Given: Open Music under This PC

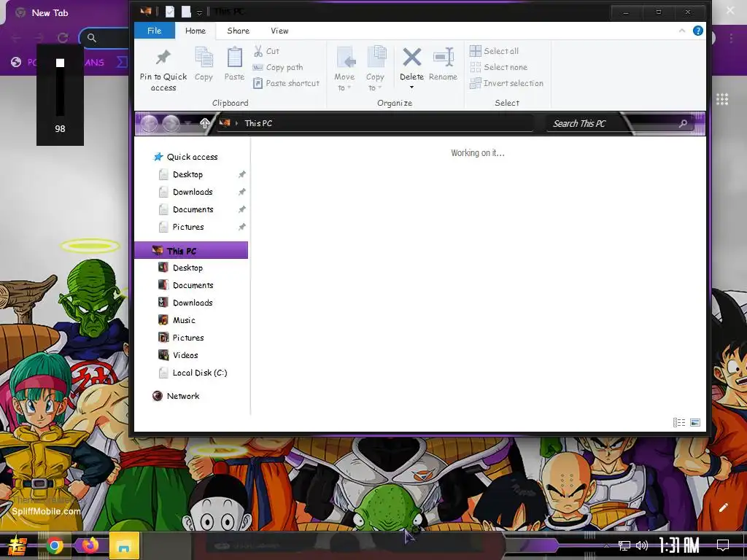Looking at the screenshot, I should (184, 320).
